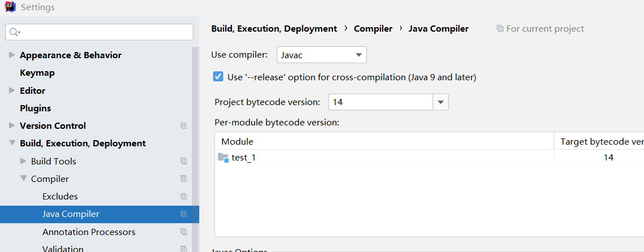Image resolution: width=644 pixels, height=252 pixels.
Task: Toggle the '--release' cross-compilation checkbox
Action: tap(218, 77)
